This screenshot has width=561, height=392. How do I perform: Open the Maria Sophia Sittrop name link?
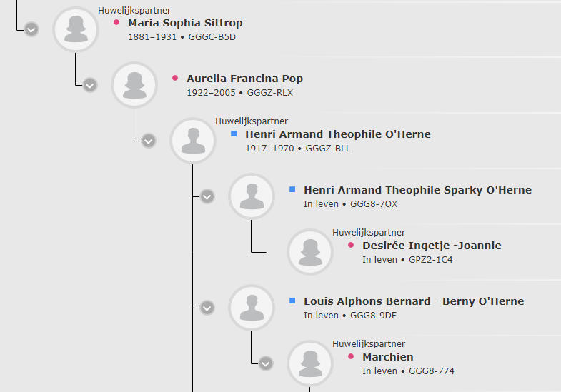tap(185, 23)
